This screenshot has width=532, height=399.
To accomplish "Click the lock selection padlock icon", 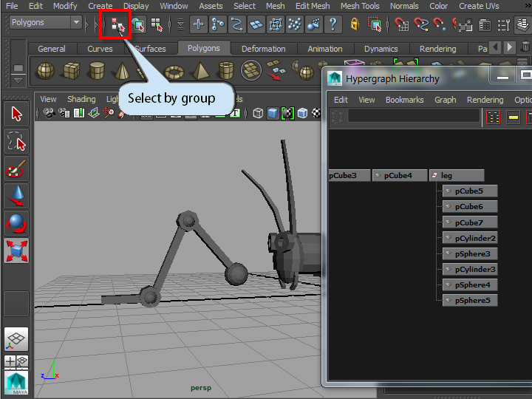I will [355, 24].
